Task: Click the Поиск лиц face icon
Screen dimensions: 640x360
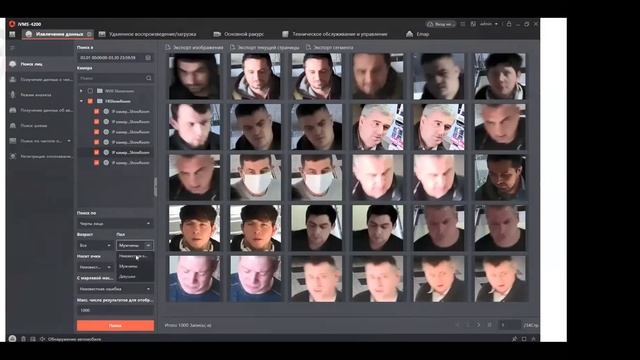Action: click(13, 64)
